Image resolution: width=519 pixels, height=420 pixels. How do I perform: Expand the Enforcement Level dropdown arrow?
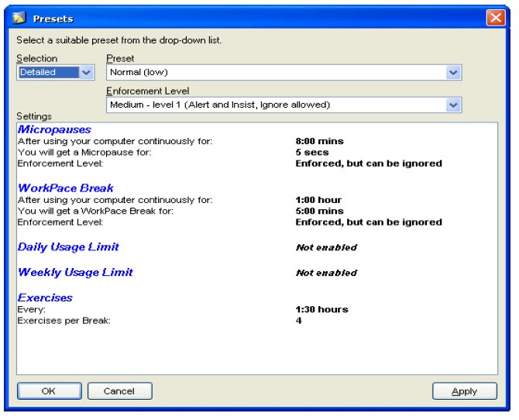pos(453,105)
